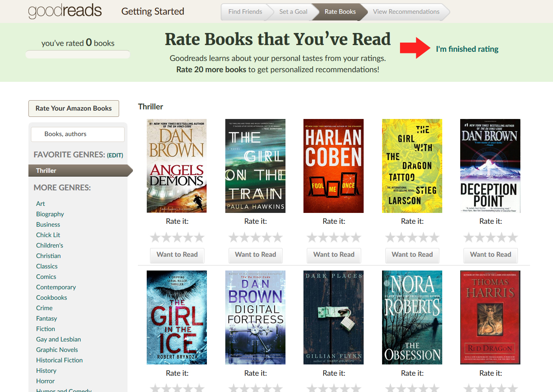Open the Comics genre
Image resolution: width=553 pixels, height=392 pixels.
[46, 277]
